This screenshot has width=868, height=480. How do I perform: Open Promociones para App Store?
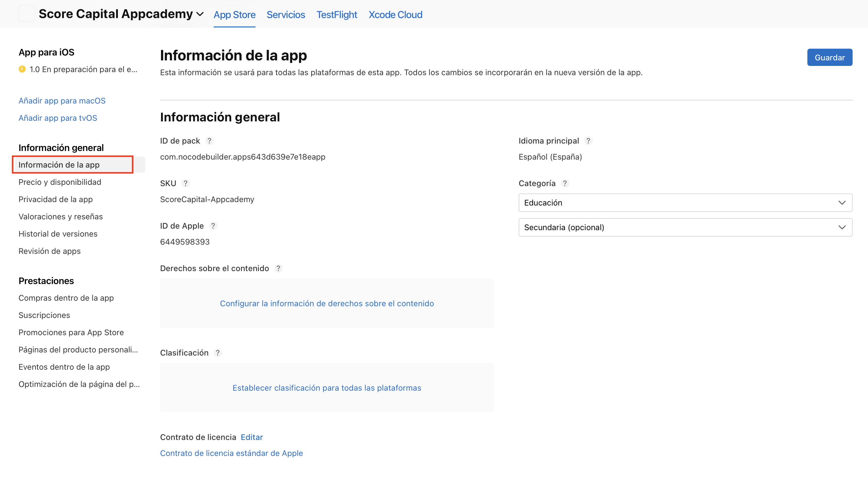pos(71,333)
